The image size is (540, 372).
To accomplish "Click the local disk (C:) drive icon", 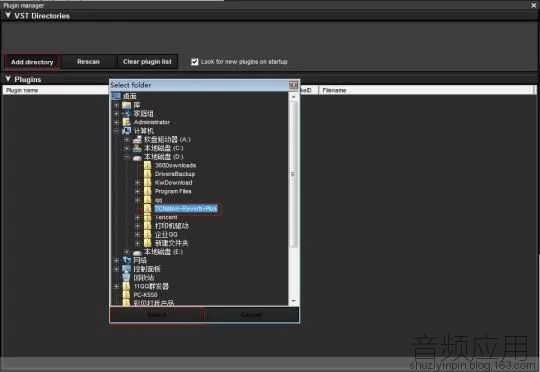I will point(137,148).
